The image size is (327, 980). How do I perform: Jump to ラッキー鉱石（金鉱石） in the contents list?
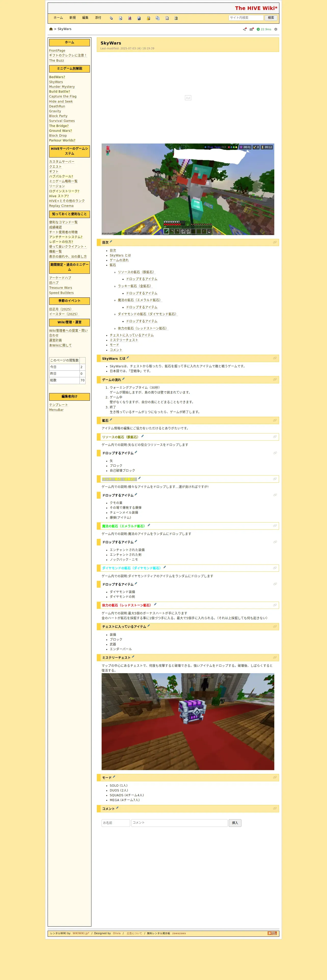pyautogui.click(x=135, y=286)
